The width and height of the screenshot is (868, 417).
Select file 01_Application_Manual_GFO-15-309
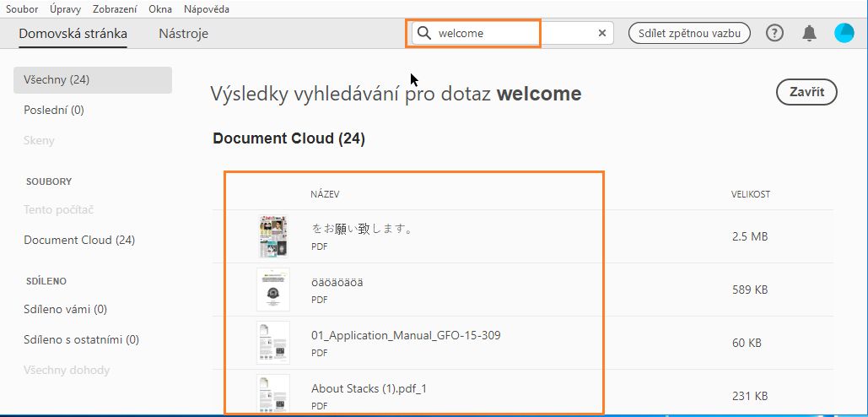point(406,335)
